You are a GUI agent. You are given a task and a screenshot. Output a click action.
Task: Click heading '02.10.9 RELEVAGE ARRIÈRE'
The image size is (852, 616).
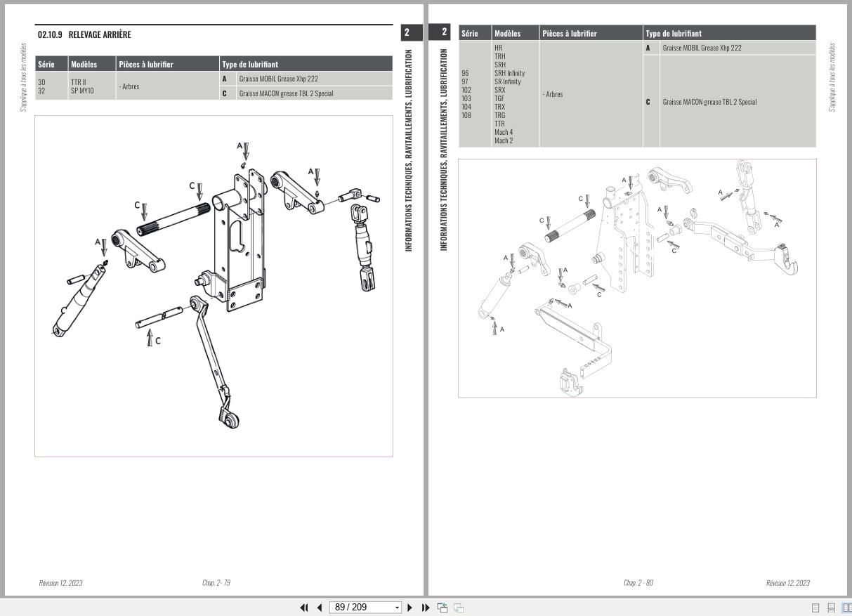coord(84,34)
